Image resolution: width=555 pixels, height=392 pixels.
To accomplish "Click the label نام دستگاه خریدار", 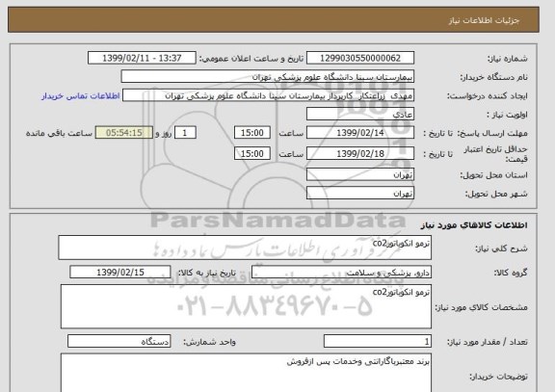I will tap(493, 77).
